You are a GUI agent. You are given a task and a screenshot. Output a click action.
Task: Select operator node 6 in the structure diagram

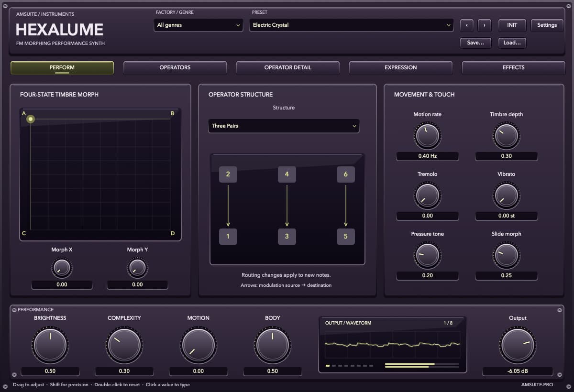pyautogui.click(x=346, y=174)
